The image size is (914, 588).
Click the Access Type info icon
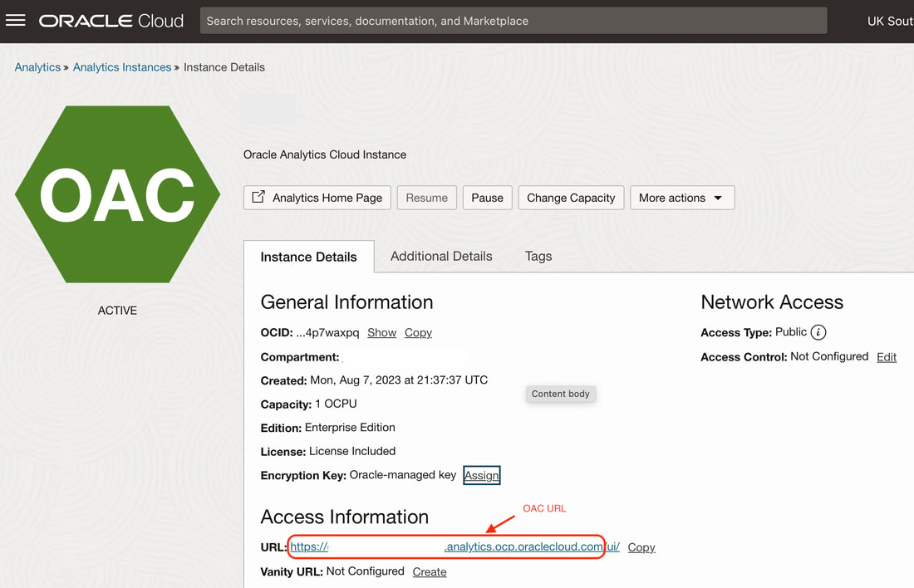pos(818,332)
